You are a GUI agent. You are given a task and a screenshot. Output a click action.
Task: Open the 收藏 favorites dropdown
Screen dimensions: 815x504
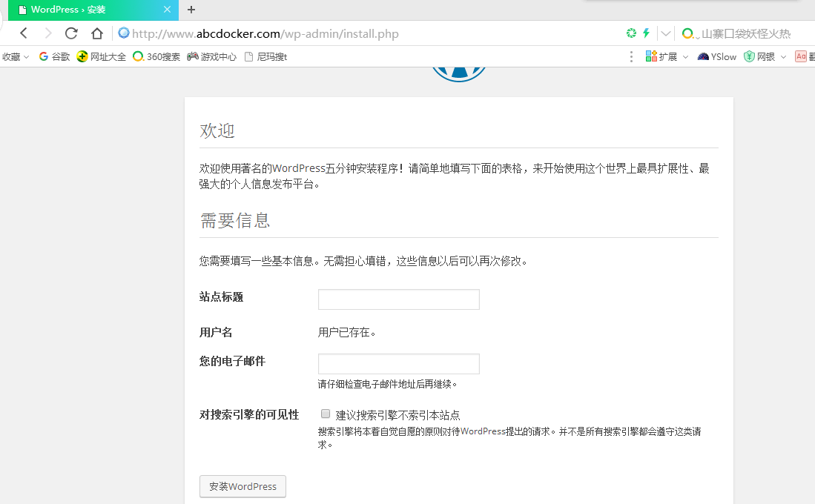tap(15, 56)
